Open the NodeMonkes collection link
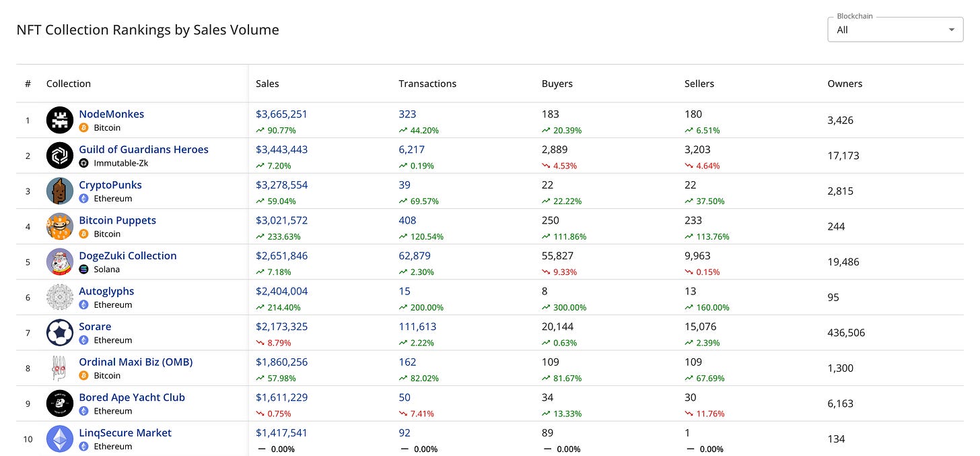 [112, 114]
